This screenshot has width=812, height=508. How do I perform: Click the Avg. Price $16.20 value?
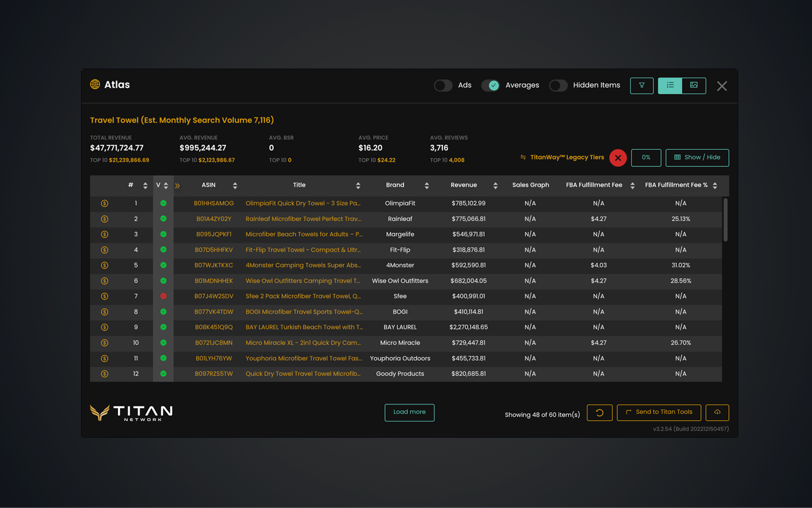pos(369,148)
